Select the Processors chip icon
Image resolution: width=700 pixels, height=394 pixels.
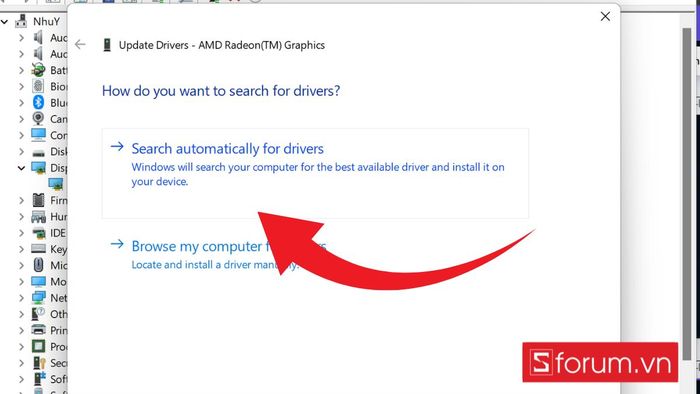click(38, 346)
